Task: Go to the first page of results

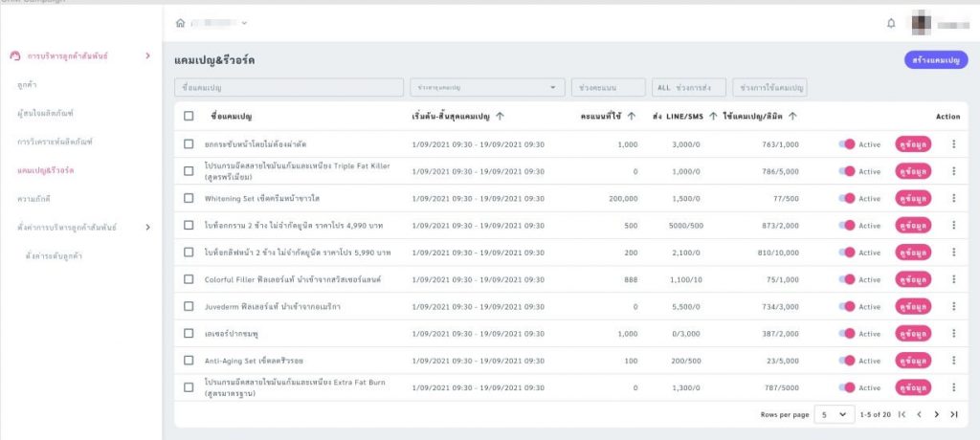Action: [902, 414]
